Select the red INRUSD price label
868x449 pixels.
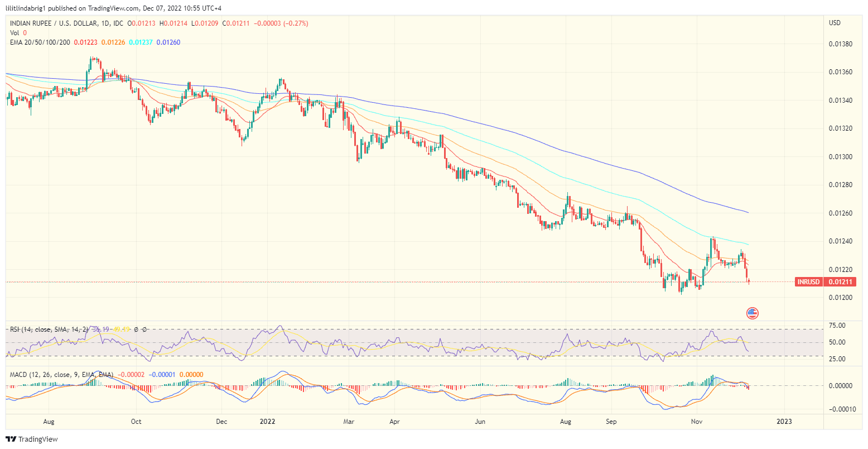[x=809, y=282]
